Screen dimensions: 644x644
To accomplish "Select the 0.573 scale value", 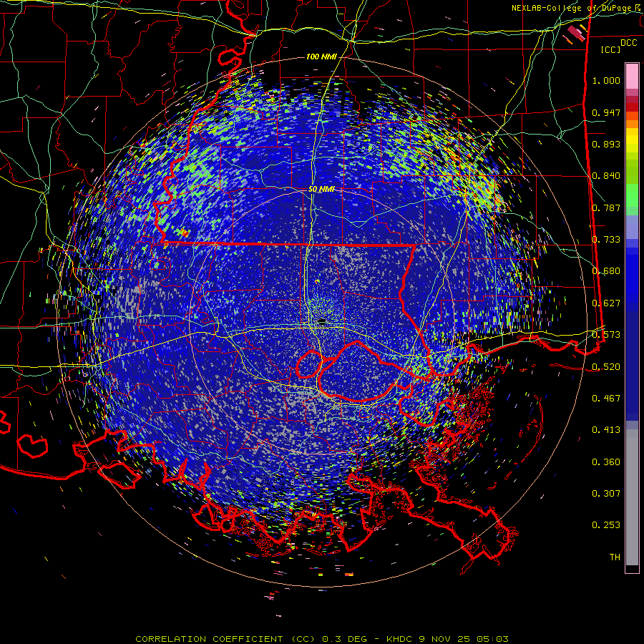I will 606,335.
